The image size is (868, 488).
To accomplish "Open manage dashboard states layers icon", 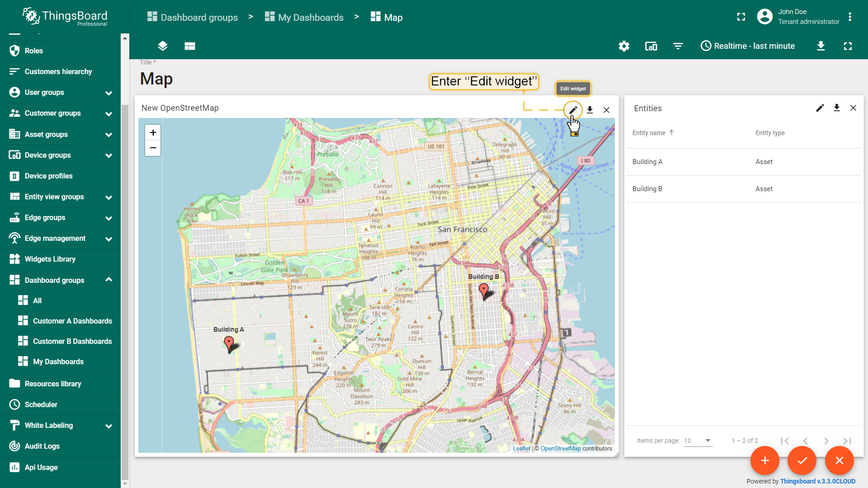I will tap(163, 46).
